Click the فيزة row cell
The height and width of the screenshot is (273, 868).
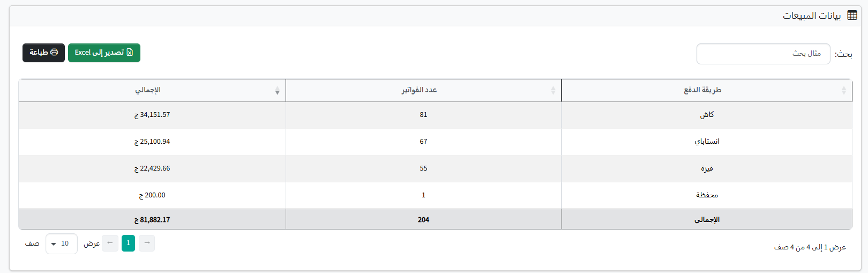(707, 168)
